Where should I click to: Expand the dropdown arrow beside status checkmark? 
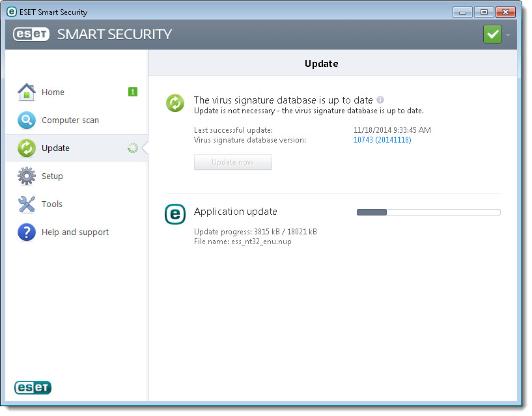(508, 35)
